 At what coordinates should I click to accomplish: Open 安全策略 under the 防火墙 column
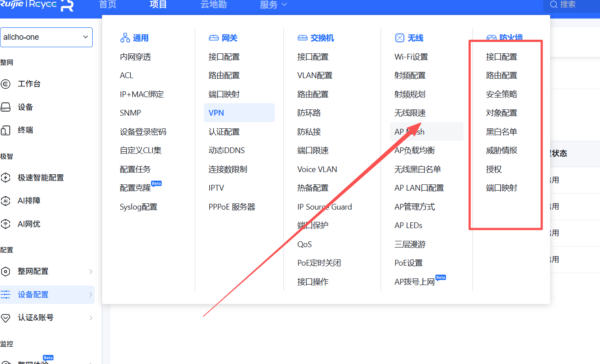click(502, 94)
